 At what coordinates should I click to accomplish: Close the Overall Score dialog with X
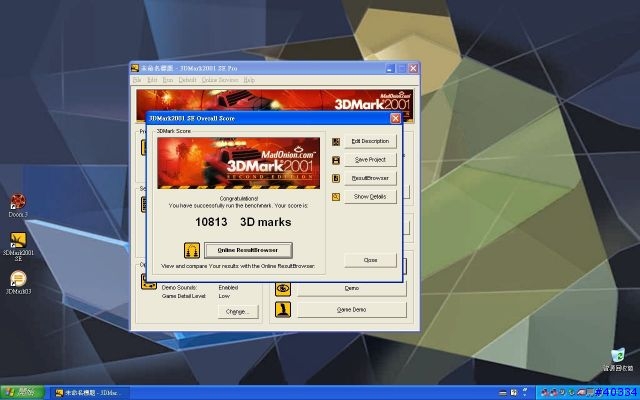(395, 118)
